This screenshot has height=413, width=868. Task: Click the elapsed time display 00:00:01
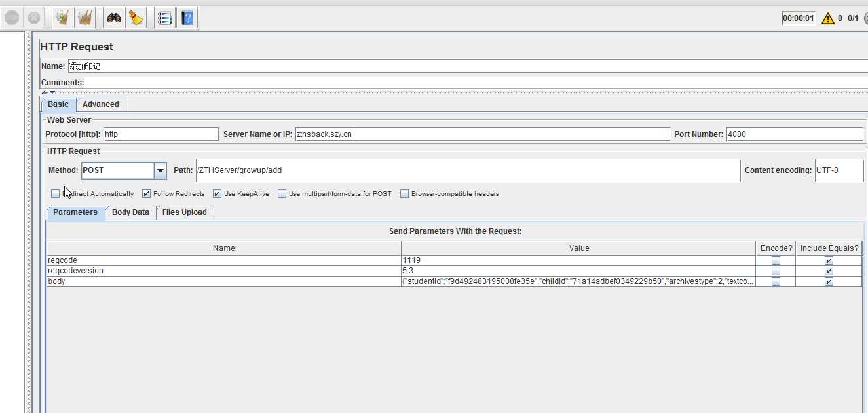click(798, 18)
